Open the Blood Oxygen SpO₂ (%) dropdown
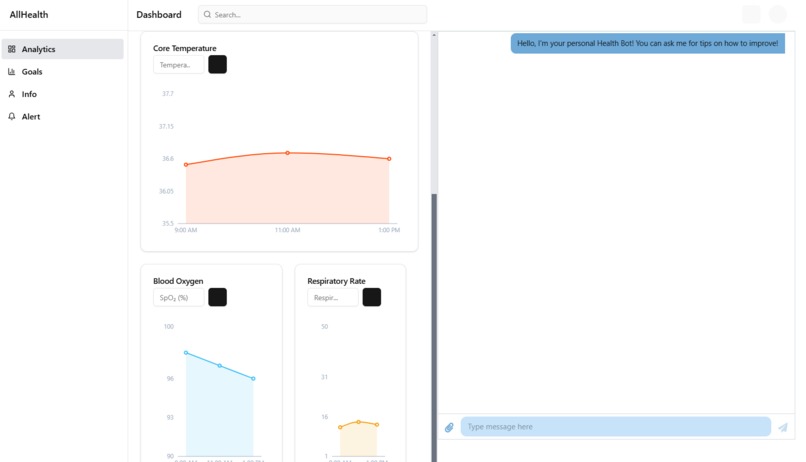The width and height of the screenshot is (806, 462). point(178,298)
